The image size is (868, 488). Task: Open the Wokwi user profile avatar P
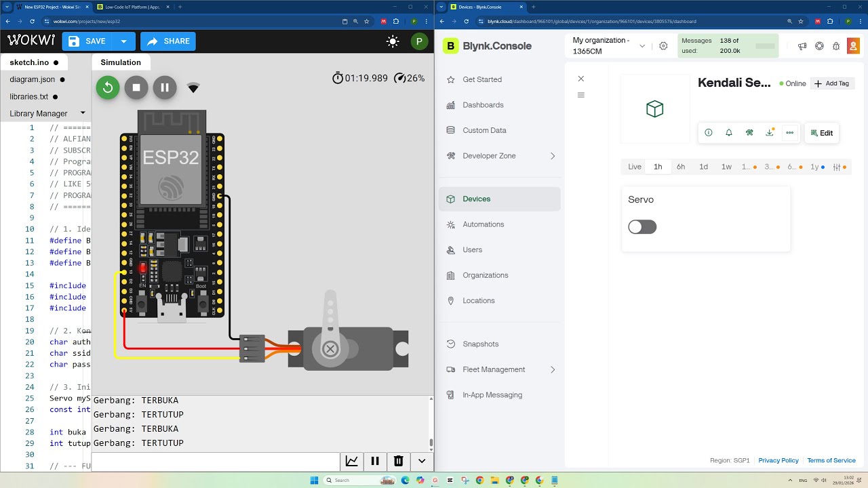point(419,41)
